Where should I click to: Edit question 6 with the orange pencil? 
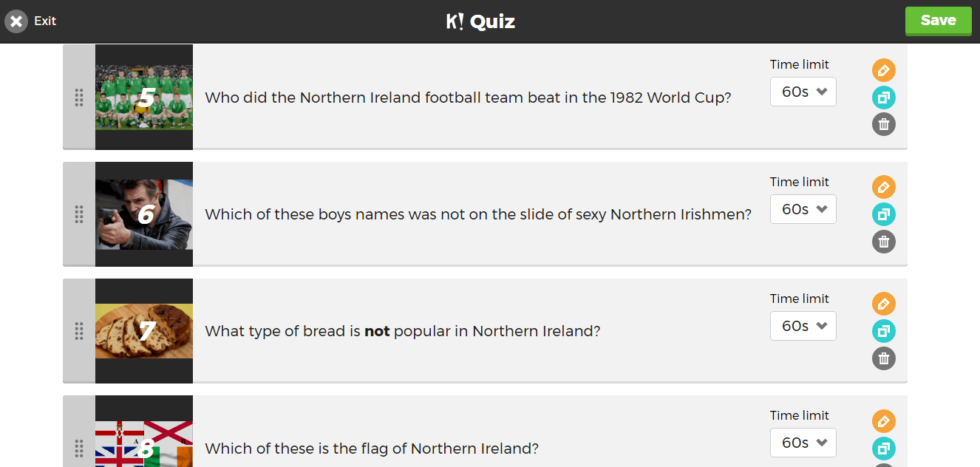[x=883, y=187]
